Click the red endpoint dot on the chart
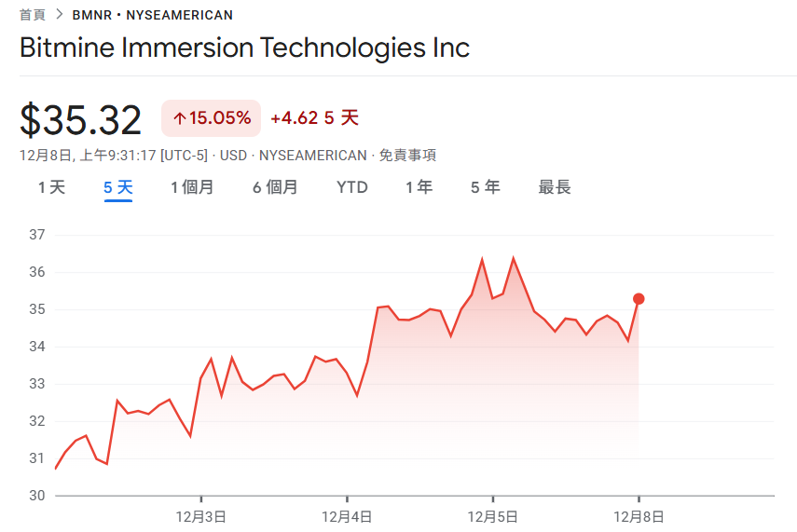Screen dimensions: 797x532 (x=639, y=299)
